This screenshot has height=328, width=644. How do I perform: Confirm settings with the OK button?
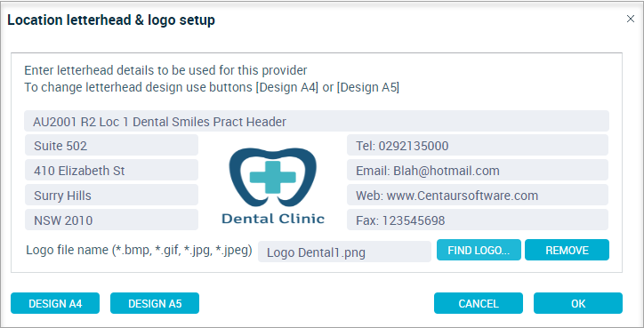(x=578, y=303)
